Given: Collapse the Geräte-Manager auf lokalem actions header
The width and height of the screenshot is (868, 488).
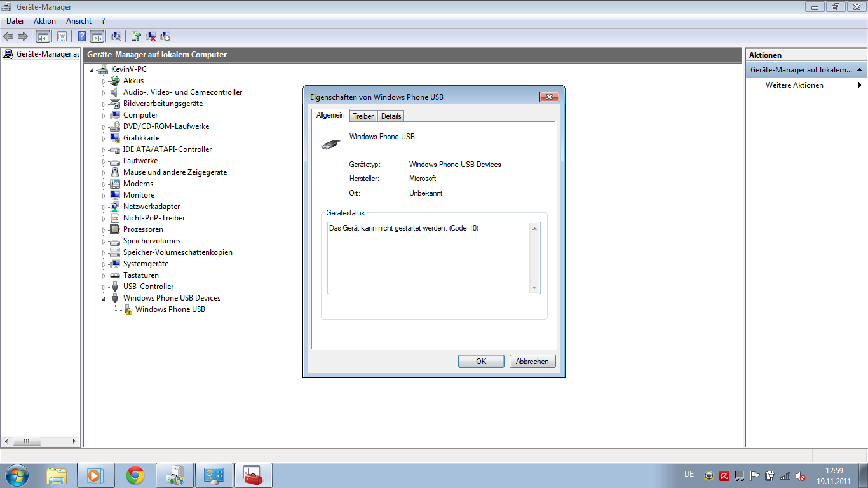Looking at the screenshot, I should tap(860, 70).
